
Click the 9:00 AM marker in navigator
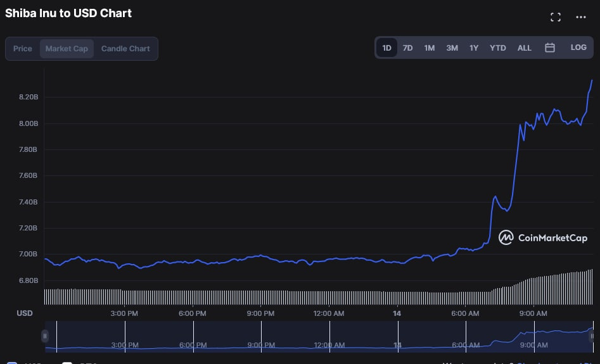tap(534, 344)
